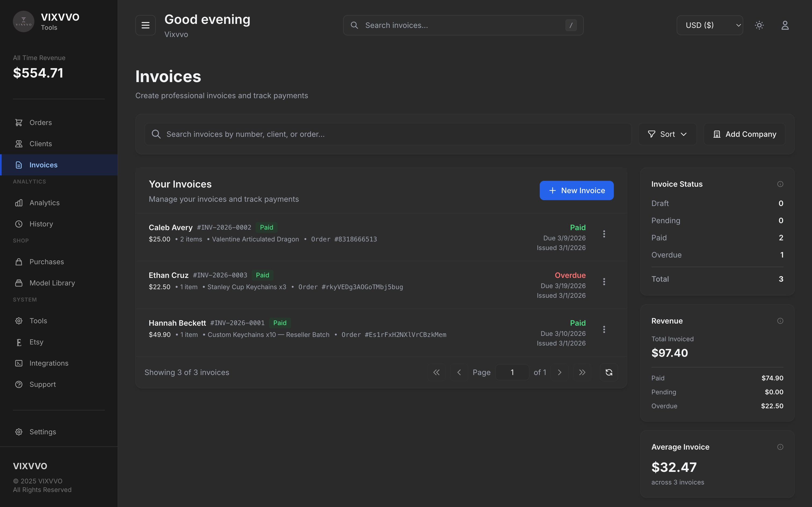Click Invoice Status info icon
Screen dimensions: 812x507
click(x=780, y=184)
